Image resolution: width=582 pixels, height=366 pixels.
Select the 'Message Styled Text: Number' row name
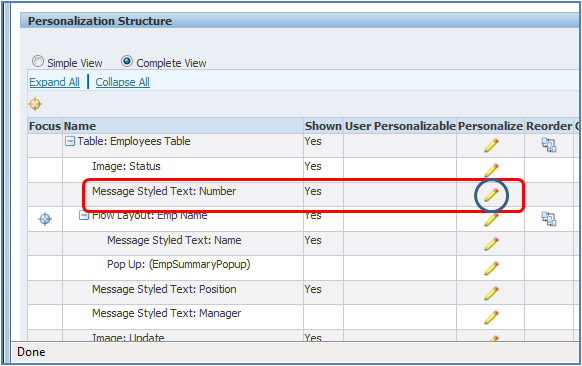tap(164, 191)
